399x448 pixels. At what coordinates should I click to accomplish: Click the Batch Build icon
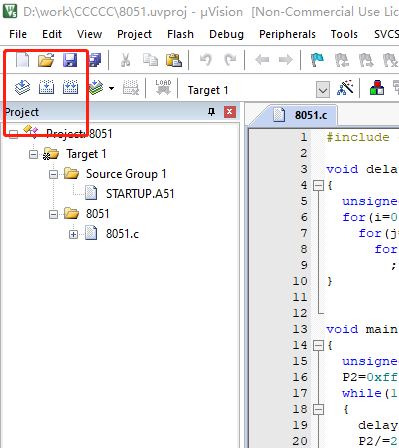[96, 88]
